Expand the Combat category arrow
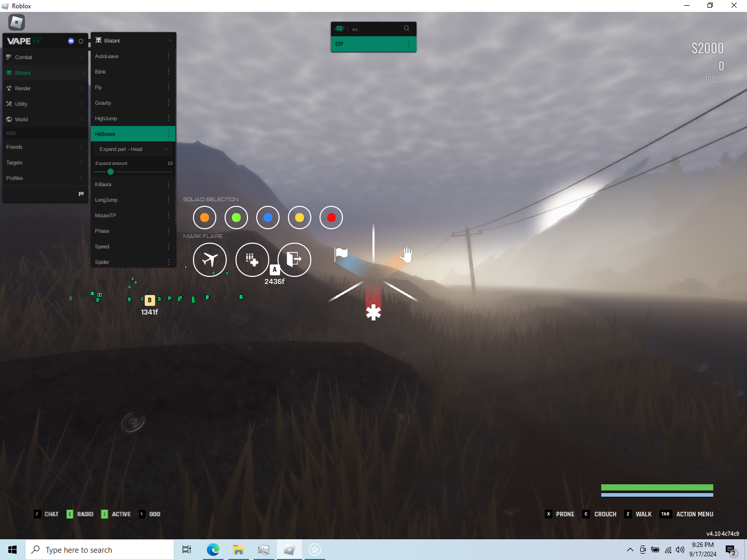The width and height of the screenshot is (747, 560). (x=81, y=57)
